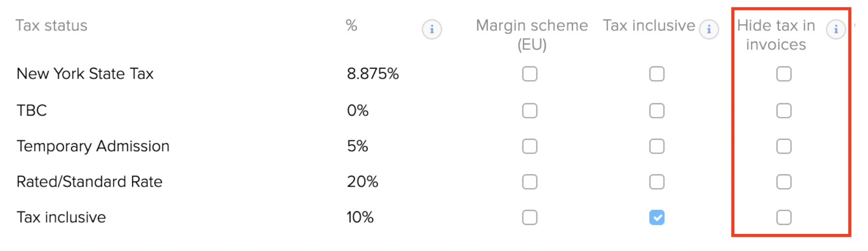Enable Margin scheme for Temporary Admission
The image size is (868, 251).
pos(530,146)
